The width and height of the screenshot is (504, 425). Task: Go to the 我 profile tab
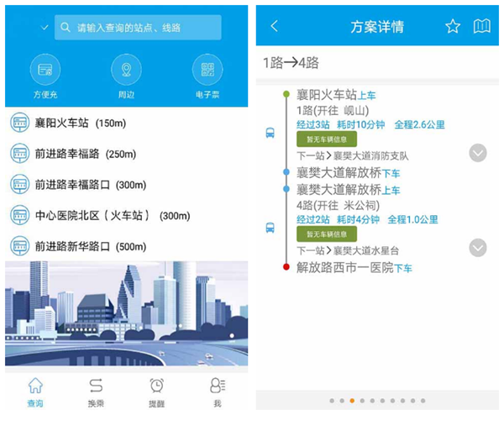pos(217,391)
